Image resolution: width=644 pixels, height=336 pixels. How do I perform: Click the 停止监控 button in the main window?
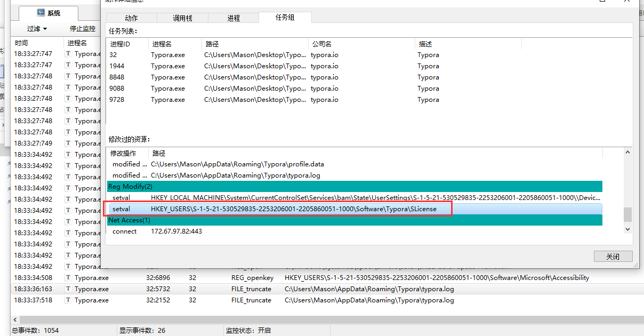point(83,29)
